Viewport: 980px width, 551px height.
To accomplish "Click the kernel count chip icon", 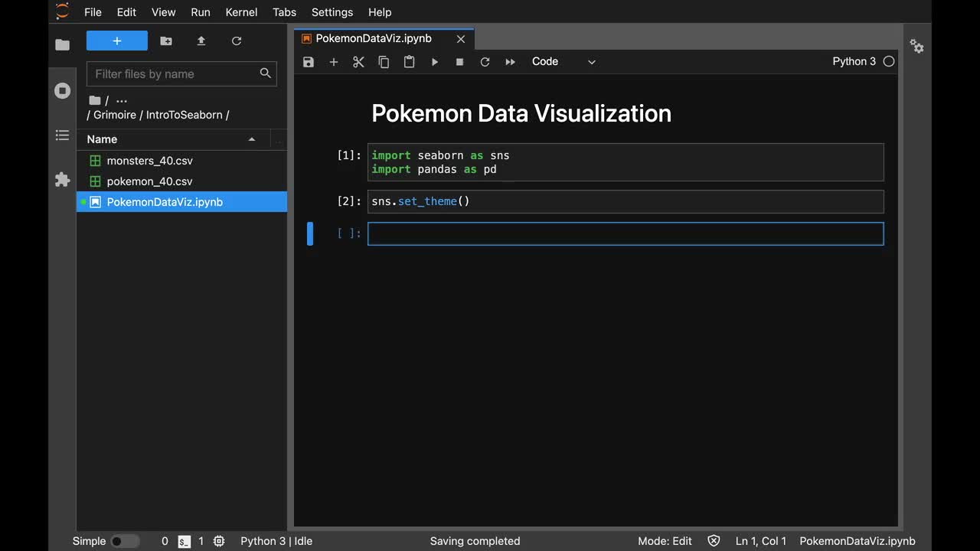I will pyautogui.click(x=219, y=541).
